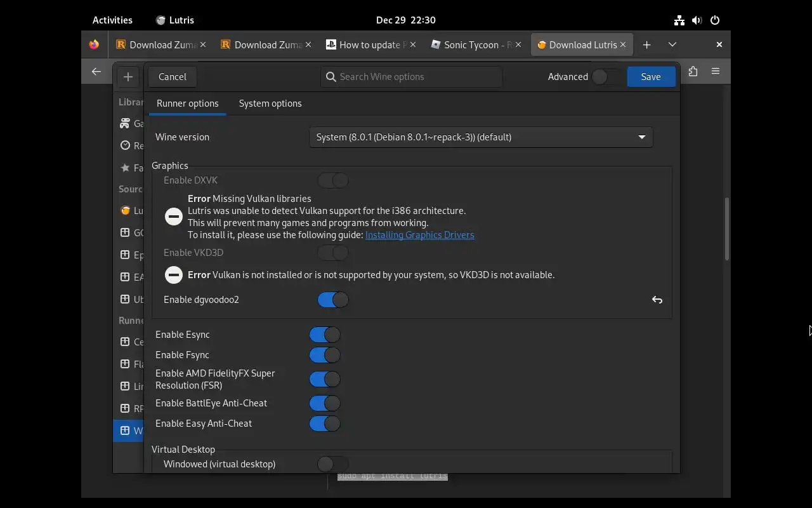Open the Wine version dropdown
This screenshot has height=508, width=812.
(x=481, y=137)
